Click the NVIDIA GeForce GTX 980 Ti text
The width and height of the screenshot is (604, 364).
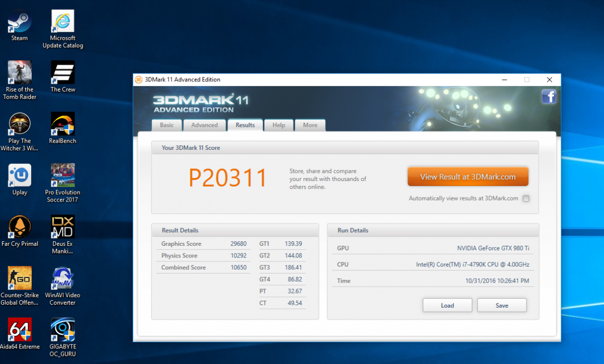[493, 248]
